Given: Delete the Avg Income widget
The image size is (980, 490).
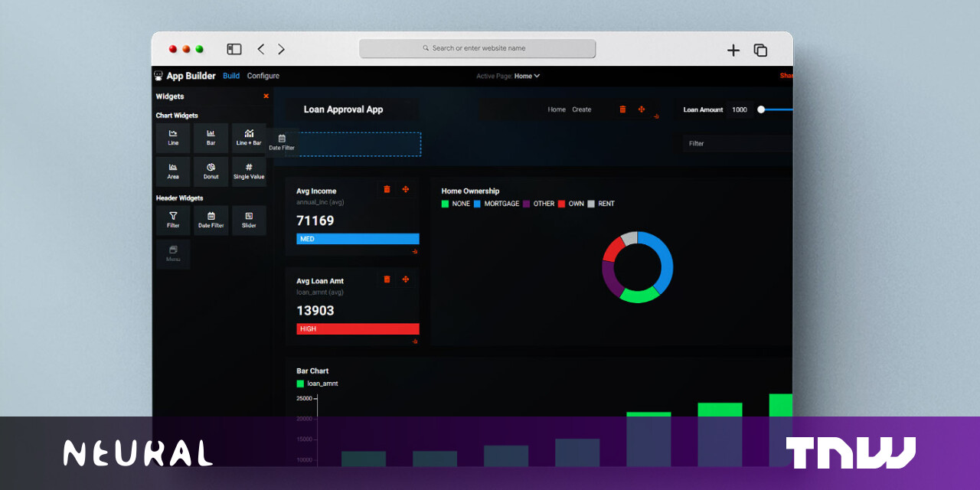Looking at the screenshot, I should pos(387,190).
